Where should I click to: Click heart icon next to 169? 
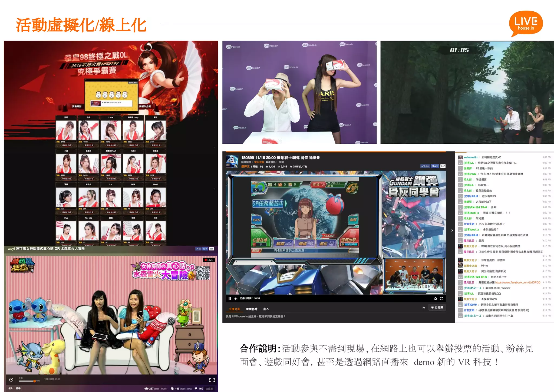(196, 389)
